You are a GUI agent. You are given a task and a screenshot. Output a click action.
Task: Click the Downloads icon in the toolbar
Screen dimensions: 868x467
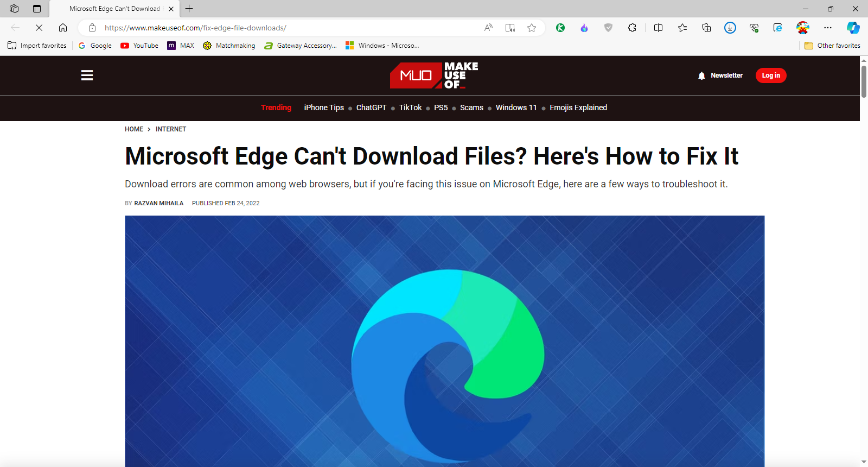(x=730, y=28)
